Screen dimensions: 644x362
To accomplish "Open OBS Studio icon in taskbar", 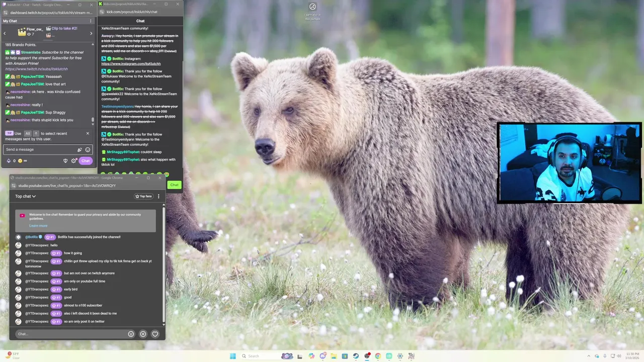I will [x=367, y=356].
